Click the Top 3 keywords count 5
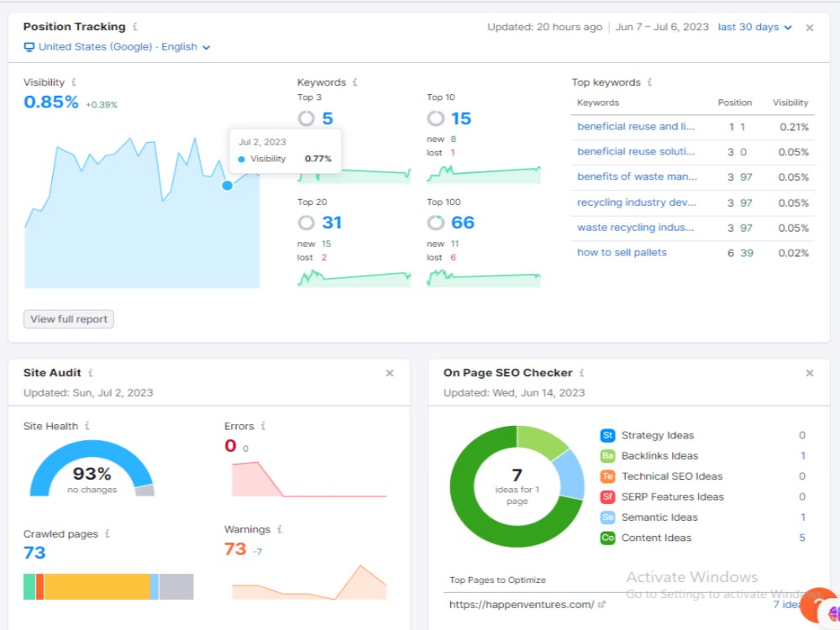 pyautogui.click(x=328, y=118)
